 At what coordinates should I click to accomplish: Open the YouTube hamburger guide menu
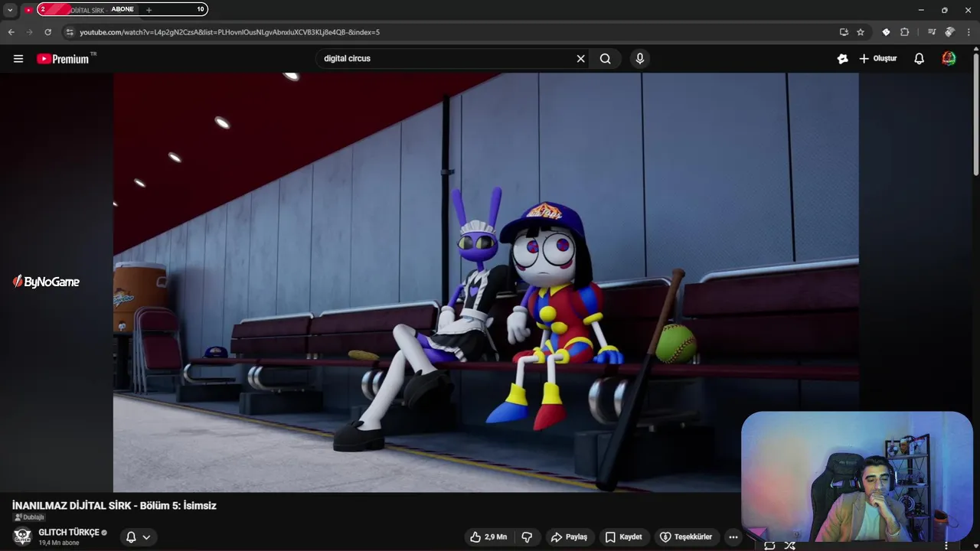click(18, 59)
